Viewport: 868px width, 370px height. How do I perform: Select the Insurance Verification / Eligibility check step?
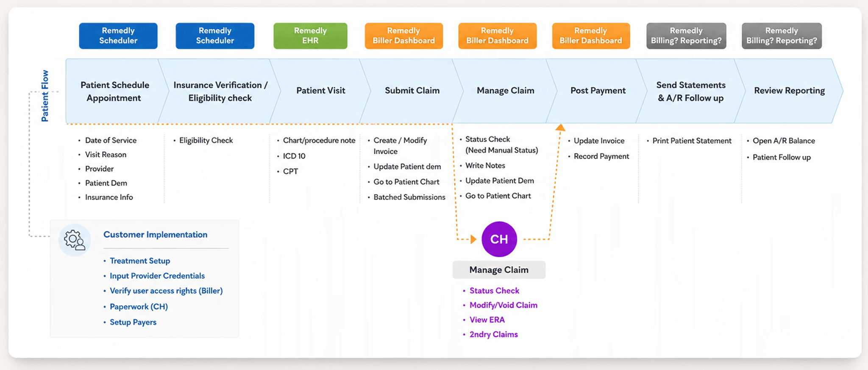(x=220, y=91)
